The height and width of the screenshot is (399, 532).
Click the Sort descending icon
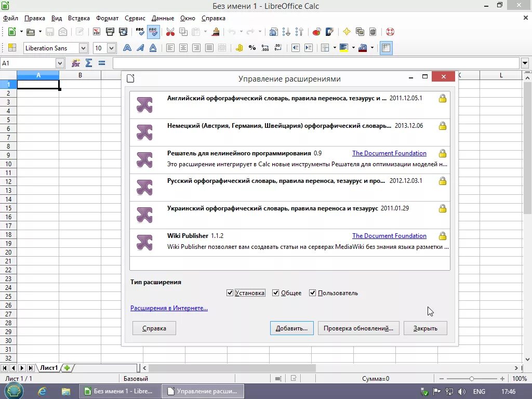click(x=299, y=32)
